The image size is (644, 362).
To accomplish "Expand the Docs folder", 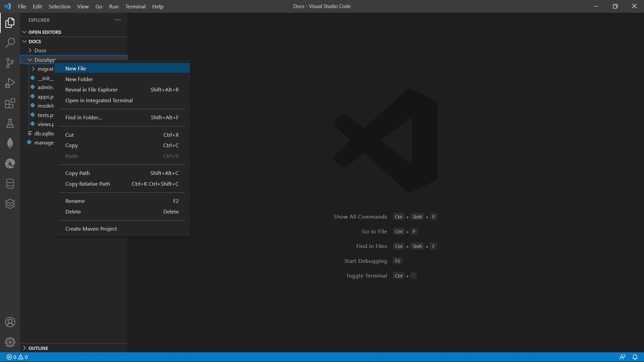I will (x=40, y=51).
